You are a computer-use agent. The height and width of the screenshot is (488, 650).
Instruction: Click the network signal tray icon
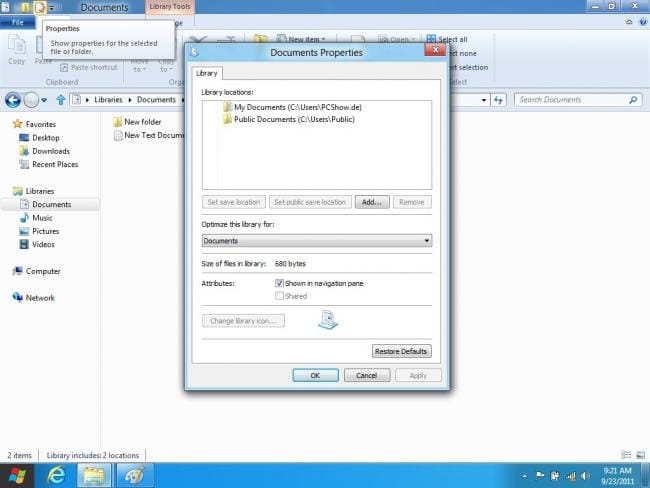coord(571,476)
